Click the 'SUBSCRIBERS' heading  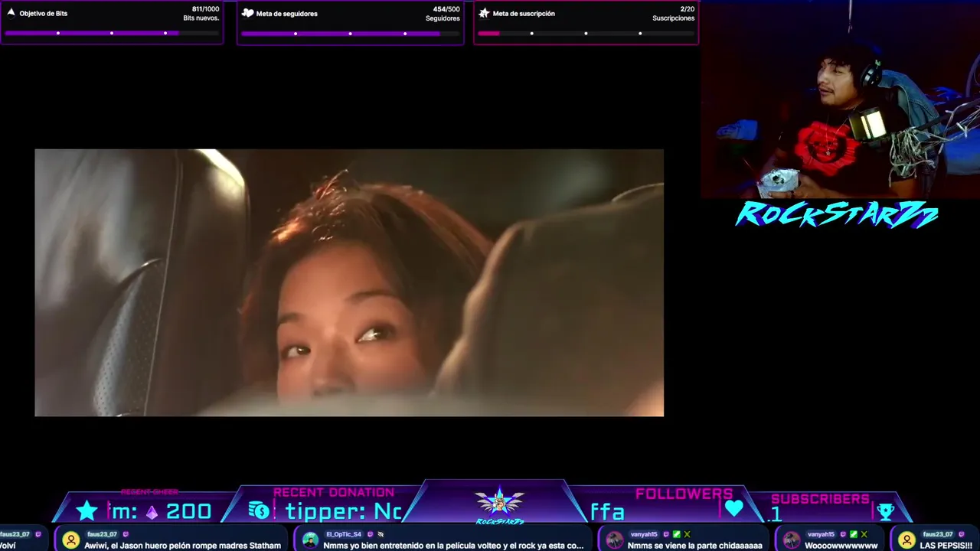click(x=820, y=499)
